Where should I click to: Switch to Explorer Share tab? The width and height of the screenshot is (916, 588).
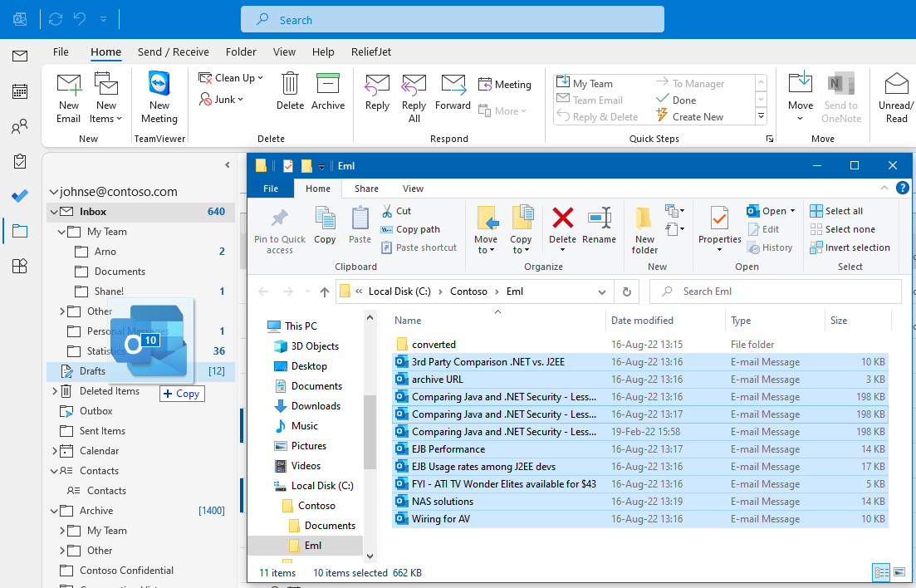[x=366, y=189]
